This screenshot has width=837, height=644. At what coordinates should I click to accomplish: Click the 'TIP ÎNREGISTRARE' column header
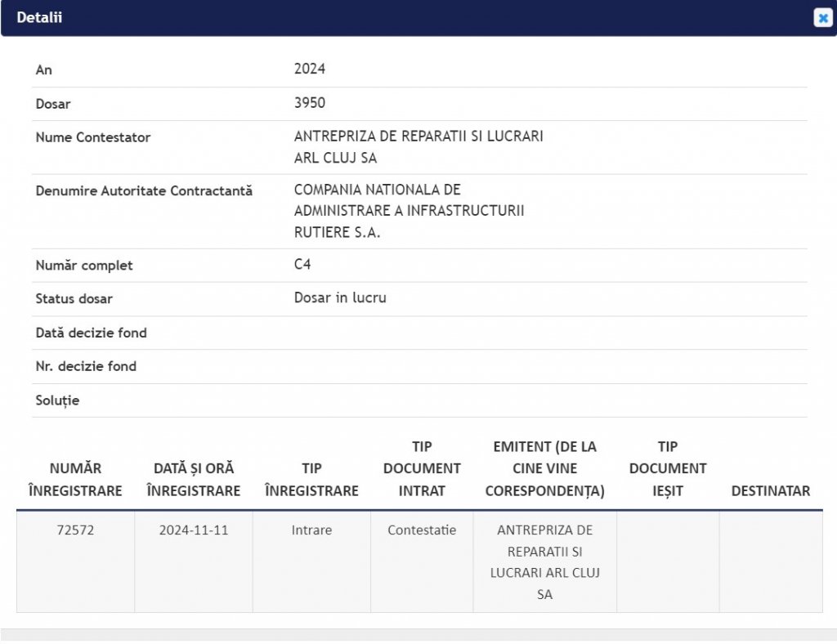click(311, 479)
